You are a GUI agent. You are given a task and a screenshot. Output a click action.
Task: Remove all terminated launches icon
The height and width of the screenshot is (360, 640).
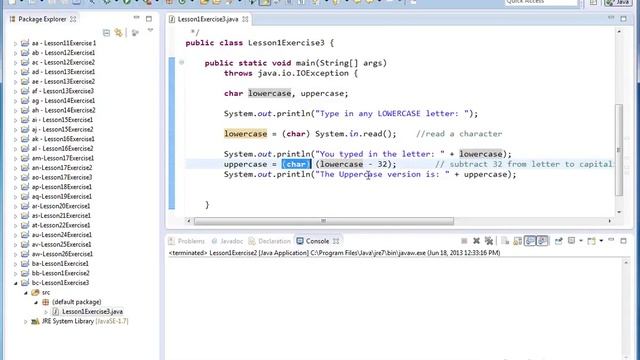click(489, 241)
